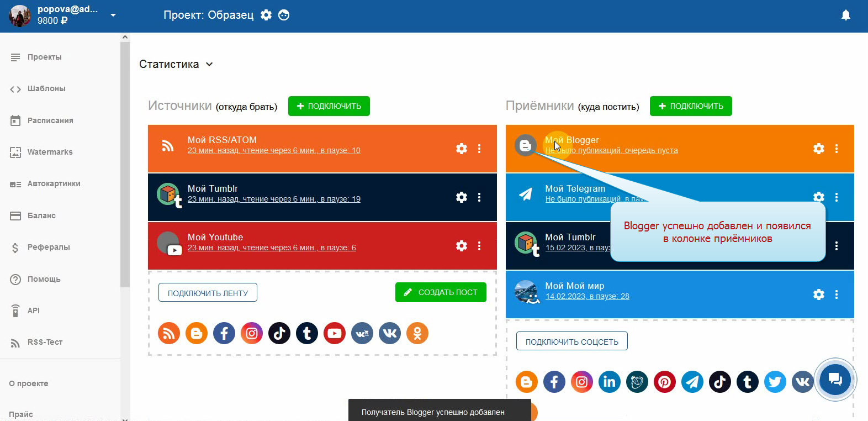The image size is (868, 421).
Task: Open settings gear for Мой RSS/ATOM source
Action: click(x=462, y=149)
